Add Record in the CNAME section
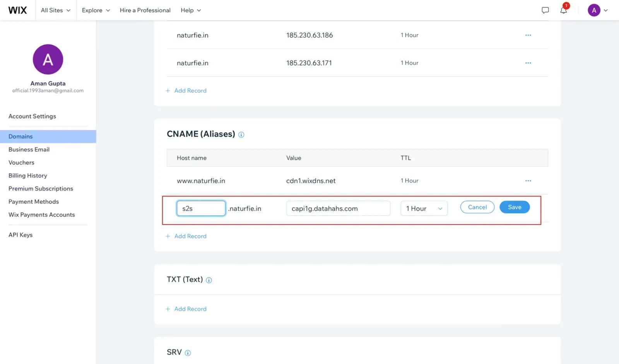This screenshot has width=619, height=364. pos(186,236)
